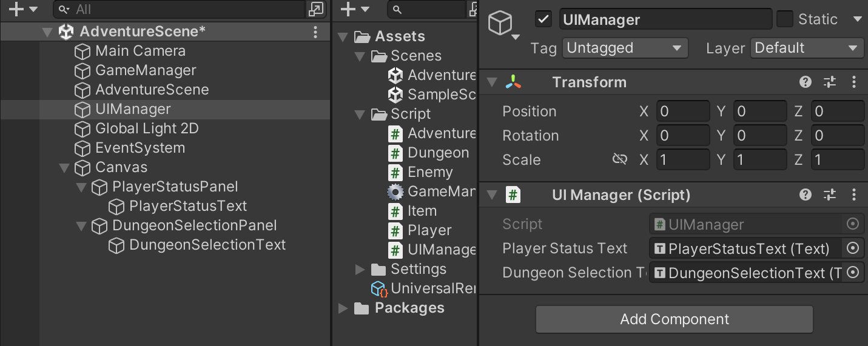The height and width of the screenshot is (346, 868).
Task: Collapse the Transform component foldout
Action: [x=492, y=82]
